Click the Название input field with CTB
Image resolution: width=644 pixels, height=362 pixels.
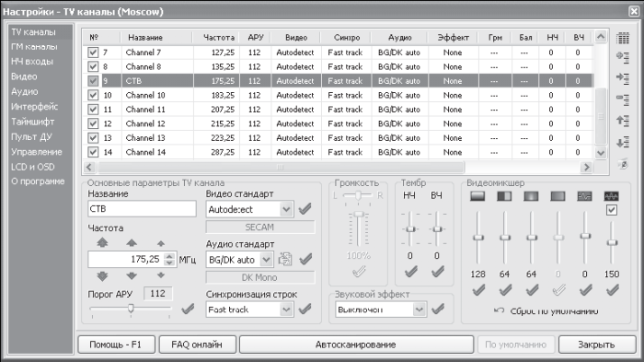click(142, 208)
